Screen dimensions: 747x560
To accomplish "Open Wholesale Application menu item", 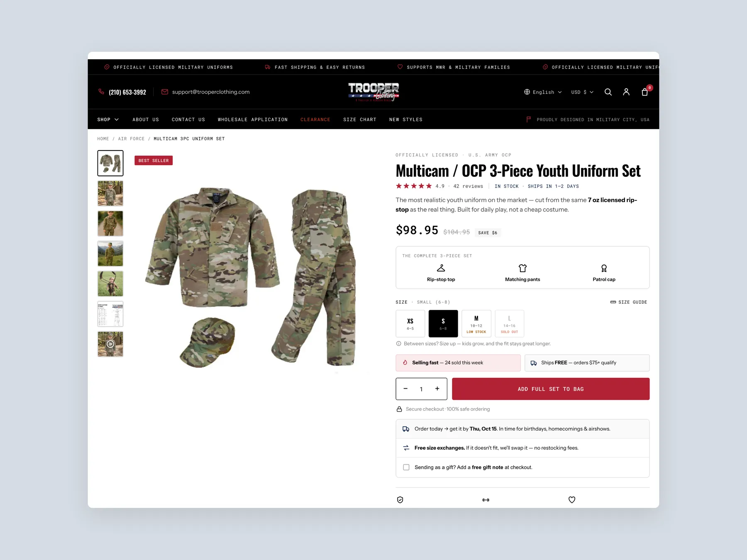I will (x=253, y=119).
